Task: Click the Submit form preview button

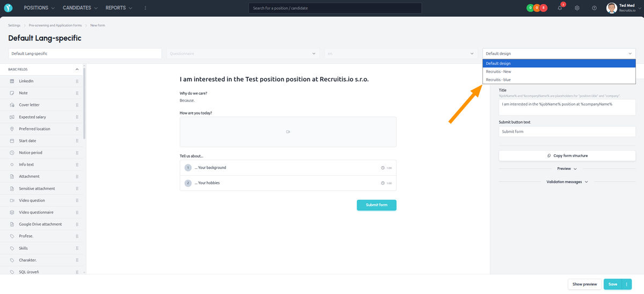Action: tap(377, 205)
